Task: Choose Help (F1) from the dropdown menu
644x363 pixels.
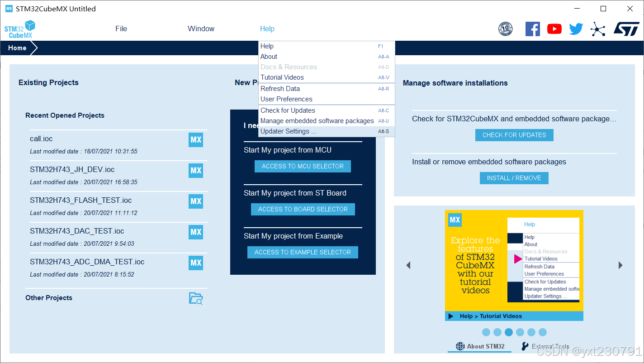Action: [x=327, y=46]
